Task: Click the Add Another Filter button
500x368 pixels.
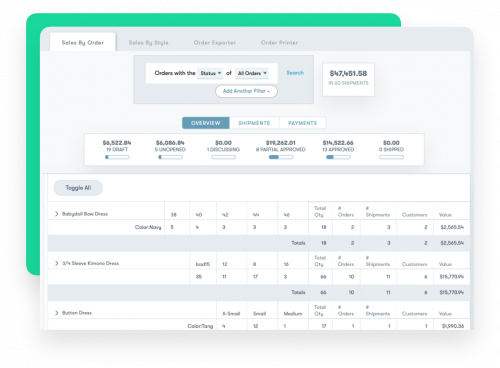Action: pyautogui.click(x=246, y=91)
